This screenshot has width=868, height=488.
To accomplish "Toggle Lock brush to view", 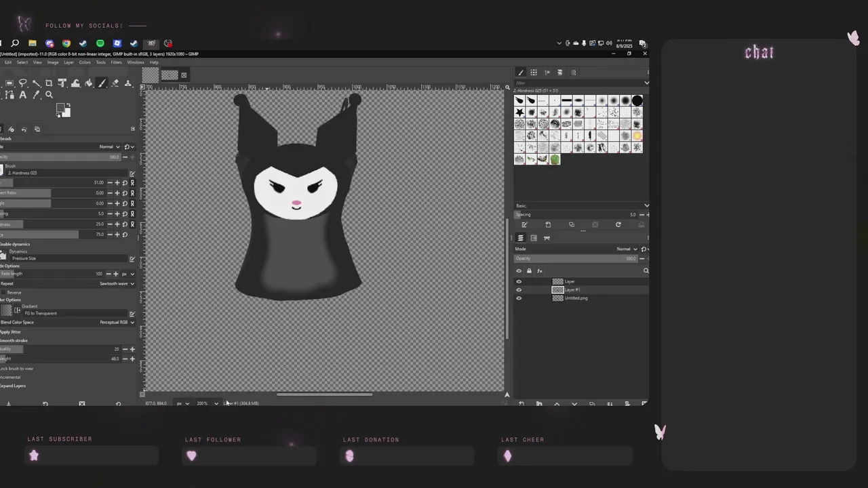I will [17, 369].
